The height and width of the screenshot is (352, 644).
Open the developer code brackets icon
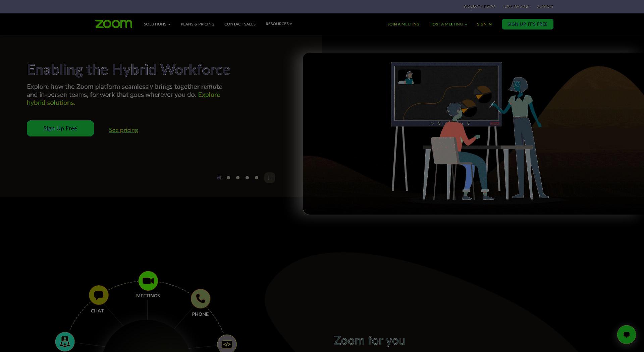pyautogui.click(x=227, y=344)
